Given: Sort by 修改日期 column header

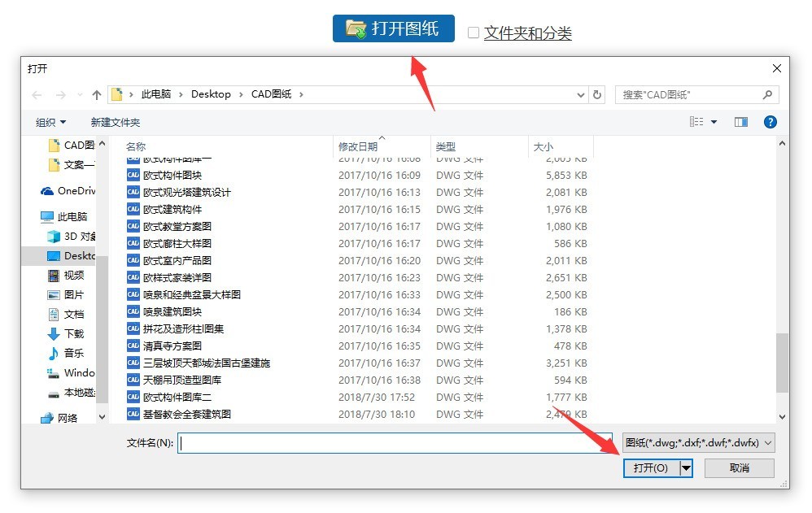Looking at the screenshot, I should coord(358,146).
